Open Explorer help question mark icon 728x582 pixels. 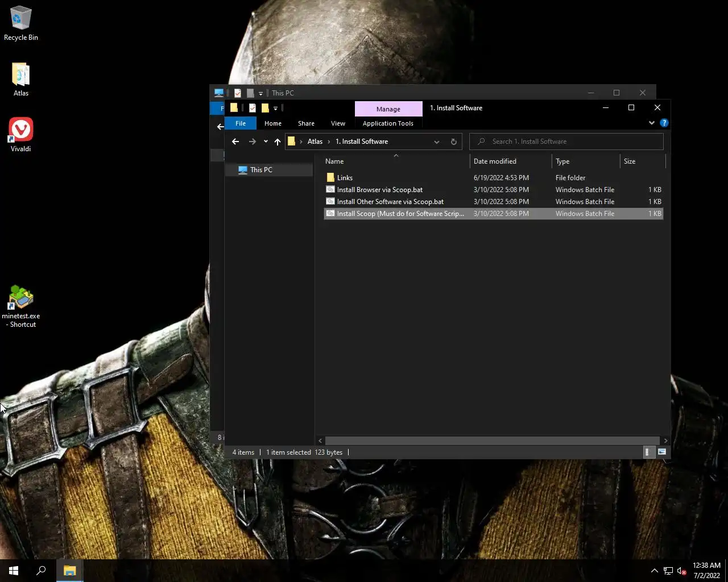click(664, 123)
